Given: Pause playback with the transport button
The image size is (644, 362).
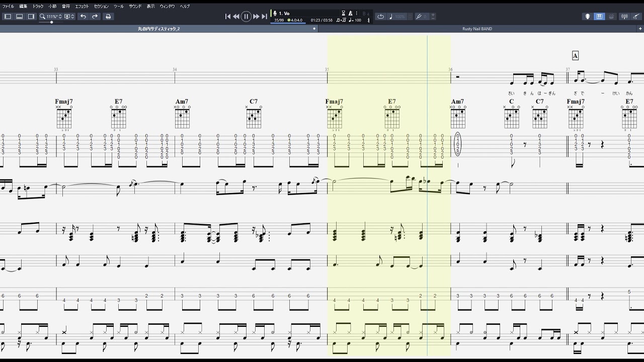Looking at the screenshot, I should [x=246, y=17].
